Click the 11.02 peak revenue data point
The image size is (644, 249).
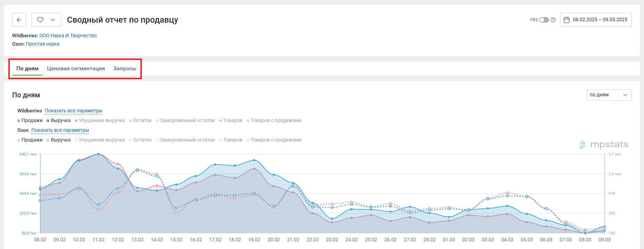tap(99, 154)
